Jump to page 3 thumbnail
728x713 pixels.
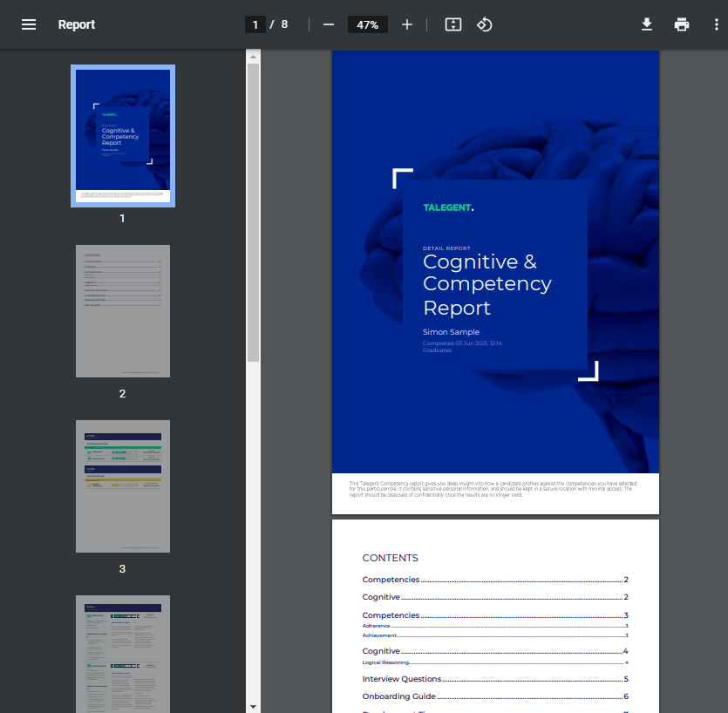point(123,486)
